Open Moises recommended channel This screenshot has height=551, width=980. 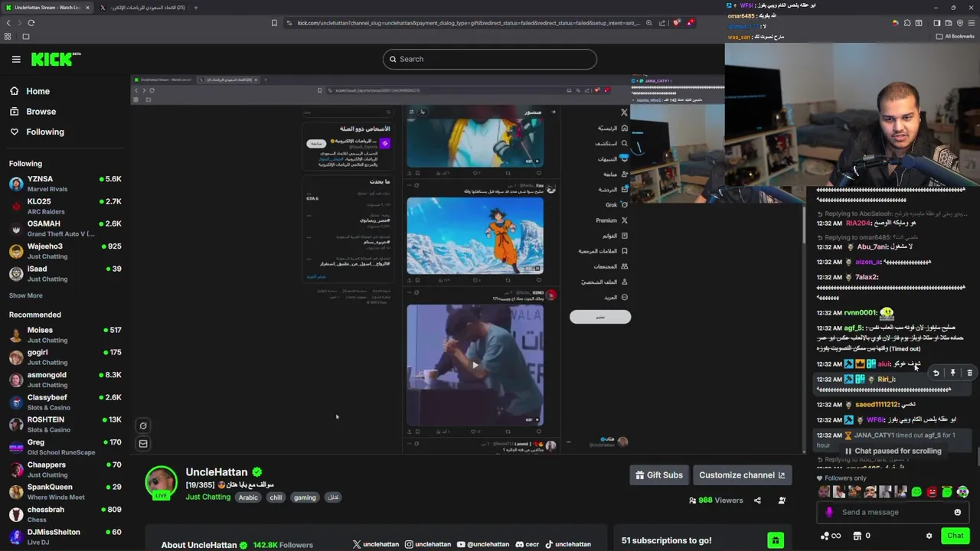(65, 334)
